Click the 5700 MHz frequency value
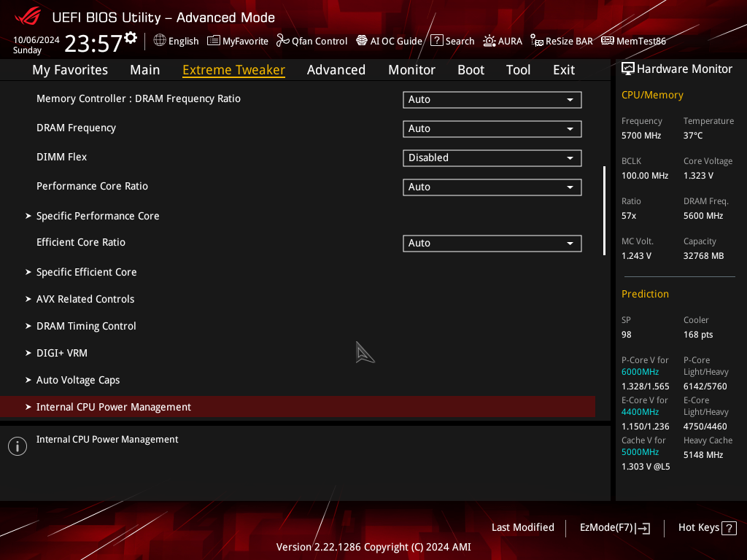The height and width of the screenshot is (560, 747). click(640, 136)
